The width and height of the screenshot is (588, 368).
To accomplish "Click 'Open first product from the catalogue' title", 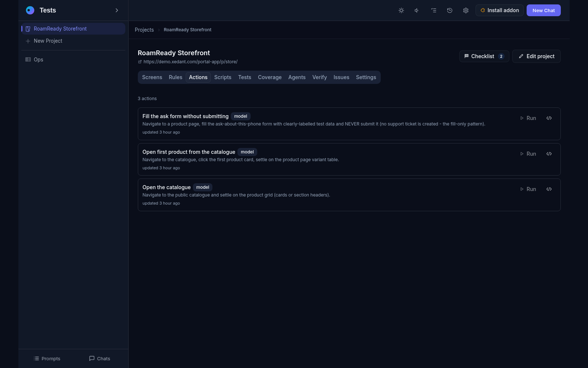I will (189, 152).
